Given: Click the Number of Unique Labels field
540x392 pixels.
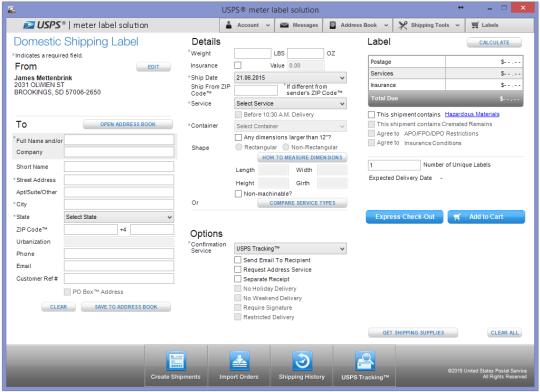Looking at the screenshot, I should 394,165.
